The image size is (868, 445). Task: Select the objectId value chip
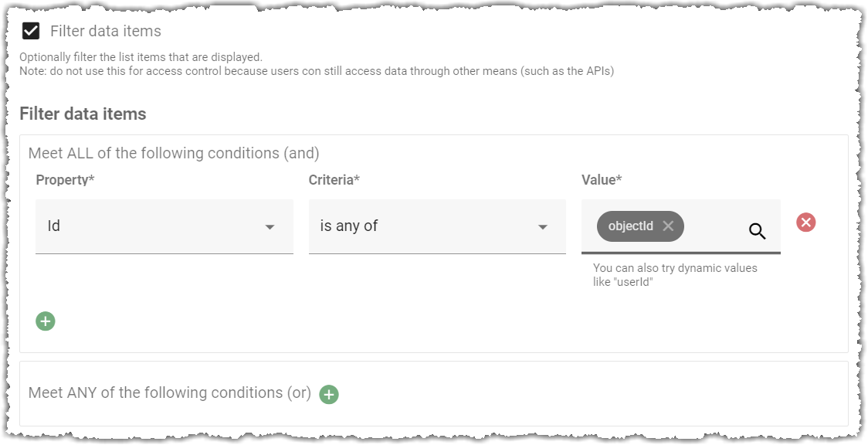click(631, 226)
